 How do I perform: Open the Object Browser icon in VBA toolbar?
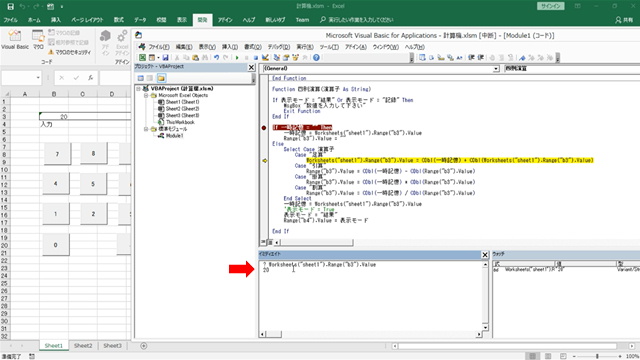(x=296, y=58)
